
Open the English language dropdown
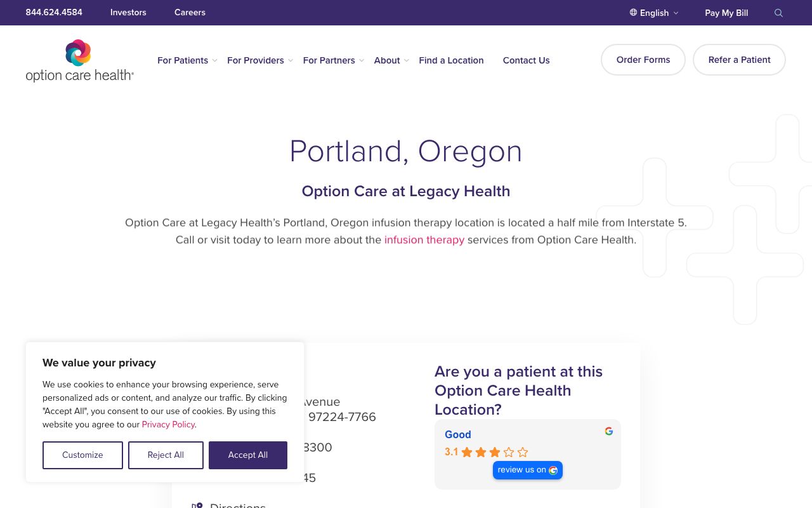(654, 13)
